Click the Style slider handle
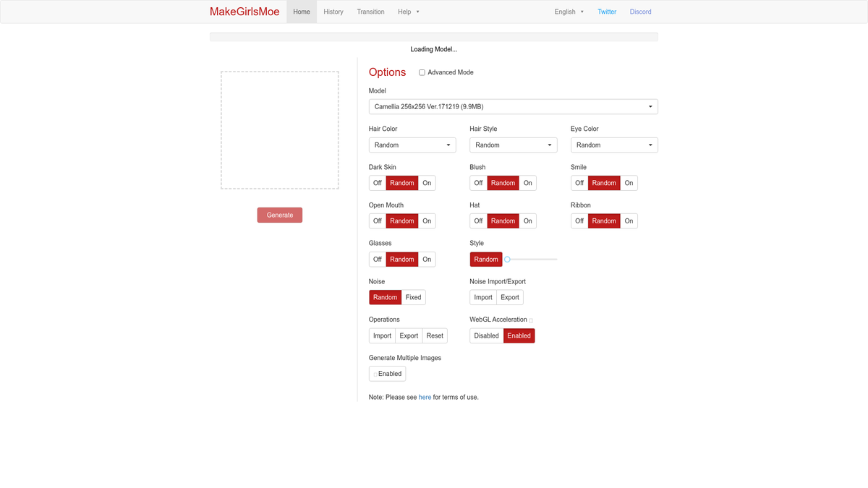This screenshot has width=868, height=488. [508, 259]
